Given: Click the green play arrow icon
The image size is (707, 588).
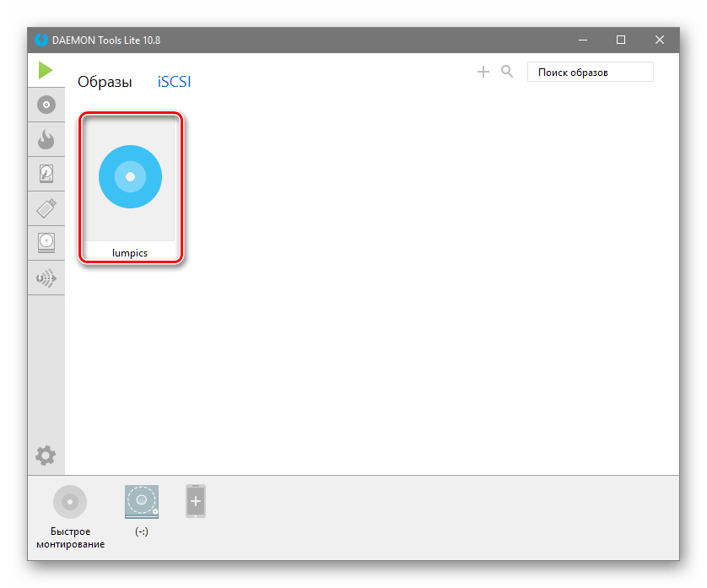Looking at the screenshot, I should tap(46, 70).
